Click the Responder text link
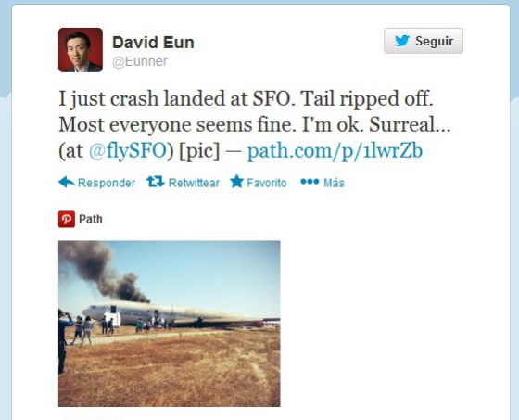This screenshot has width=519, height=420. [x=107, y=184]
